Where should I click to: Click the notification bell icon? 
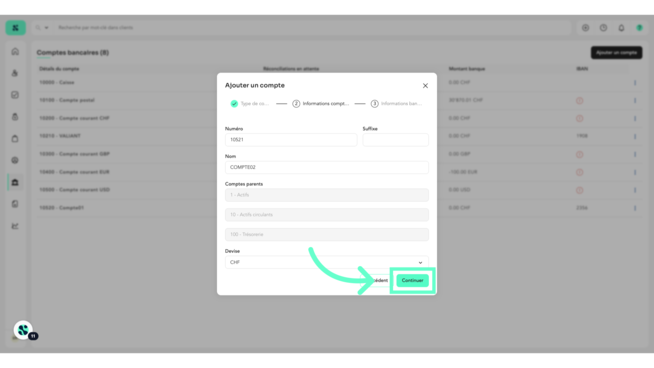621,28
